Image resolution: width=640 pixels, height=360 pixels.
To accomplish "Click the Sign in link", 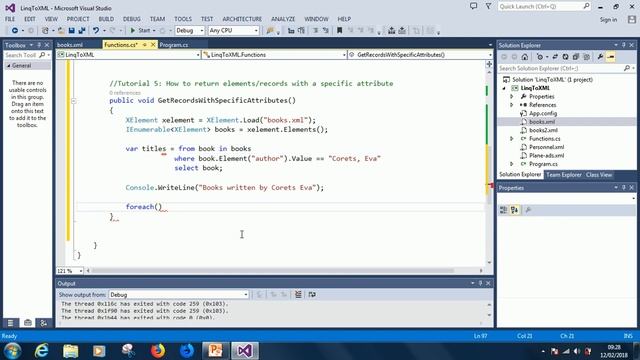I will point(608,20).
